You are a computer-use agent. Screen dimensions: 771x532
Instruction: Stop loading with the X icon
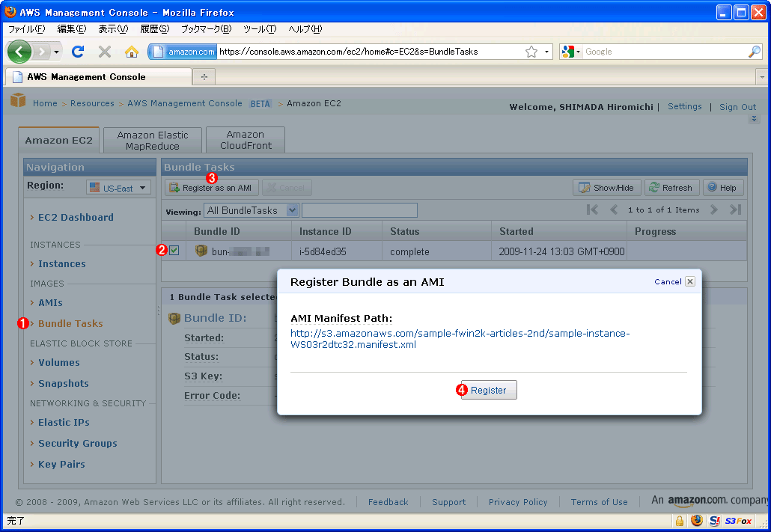click(x=104, y=51)
